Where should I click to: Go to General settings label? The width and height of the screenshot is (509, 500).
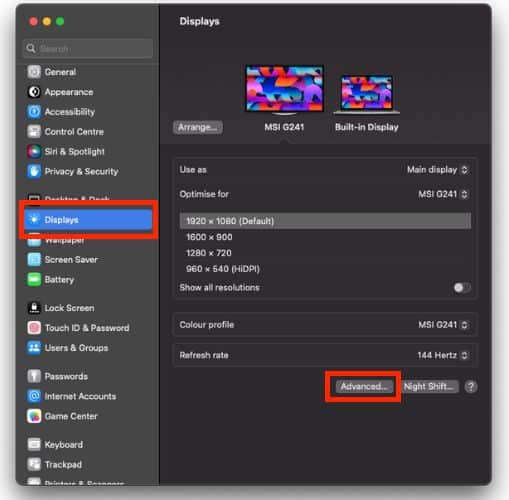pos(60,72)
